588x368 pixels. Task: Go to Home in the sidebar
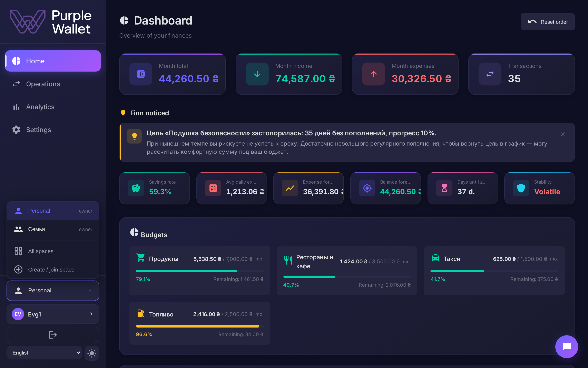click(53, 61)
